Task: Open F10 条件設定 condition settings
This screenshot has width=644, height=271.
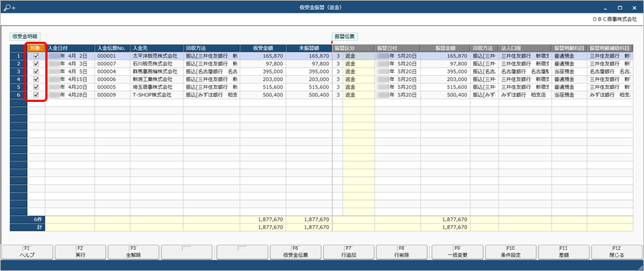Action: pos(511,252)
